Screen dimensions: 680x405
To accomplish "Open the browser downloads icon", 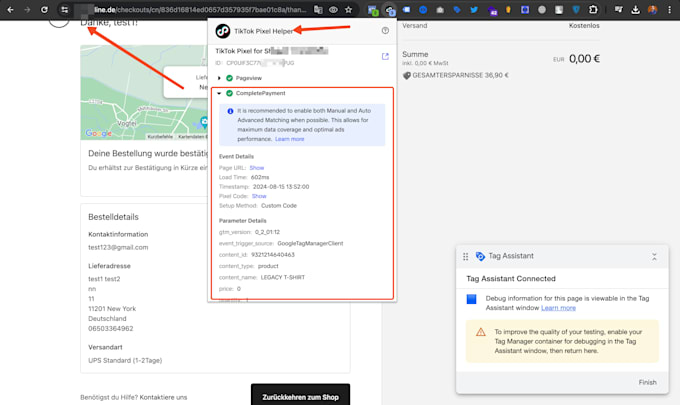I will point(635,10).
